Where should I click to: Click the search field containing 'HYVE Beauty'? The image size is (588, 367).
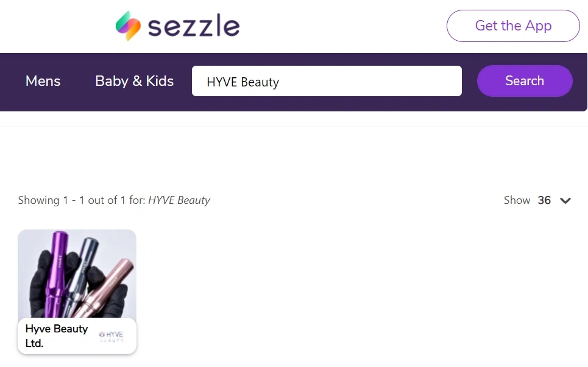click(x=327, y=81)
